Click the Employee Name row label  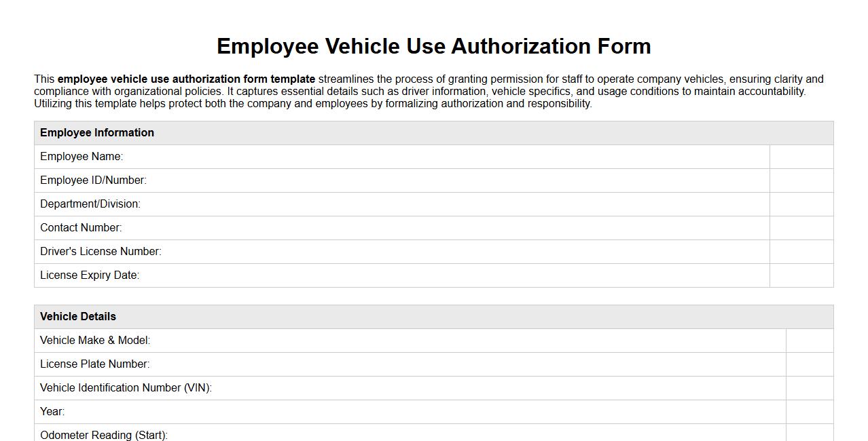point(82,156)
